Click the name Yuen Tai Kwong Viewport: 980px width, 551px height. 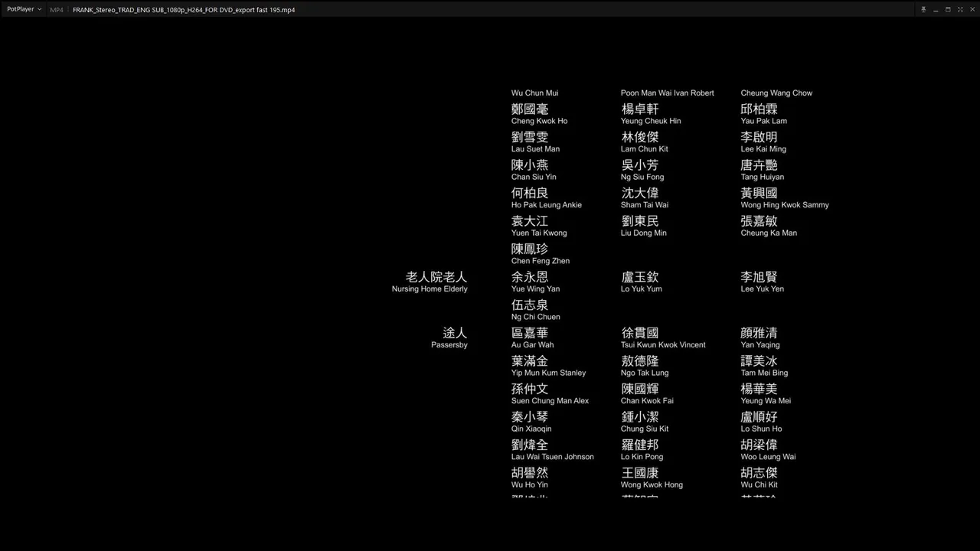(539, 233)
